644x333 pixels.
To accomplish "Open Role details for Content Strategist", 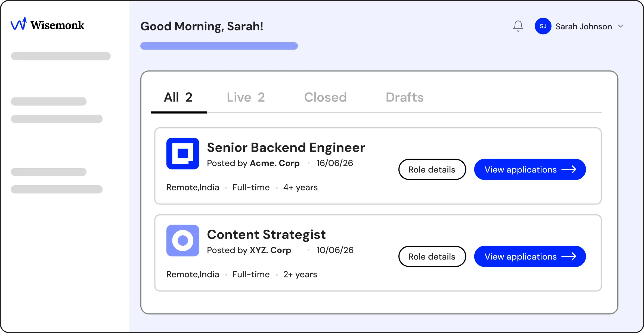I will pos(432,257).
